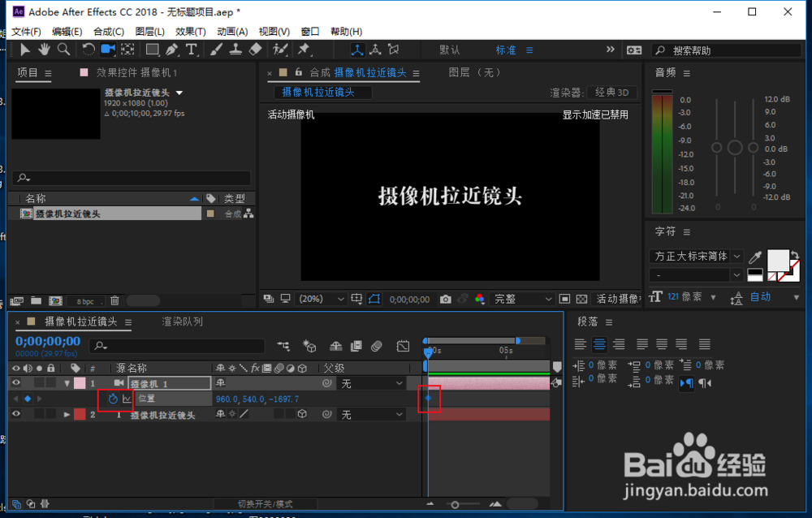Select the 标准 workspace
Viewport: 812px width, 518px height.
(x=506, y=50)
